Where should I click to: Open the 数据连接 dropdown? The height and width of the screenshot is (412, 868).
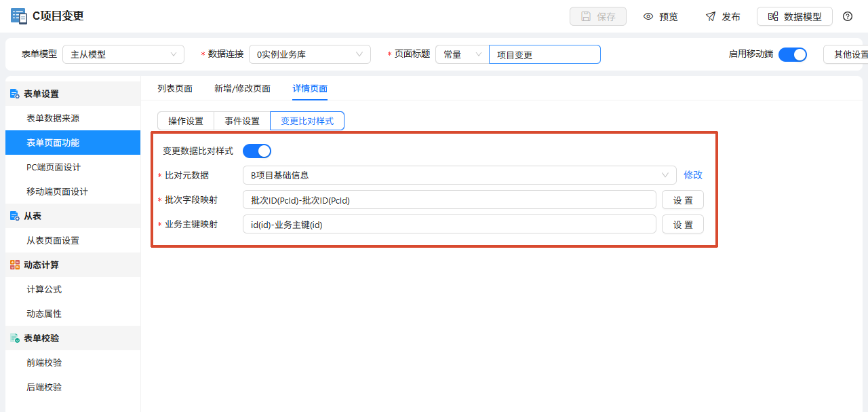pyautogui.click(x=310, y=54)
